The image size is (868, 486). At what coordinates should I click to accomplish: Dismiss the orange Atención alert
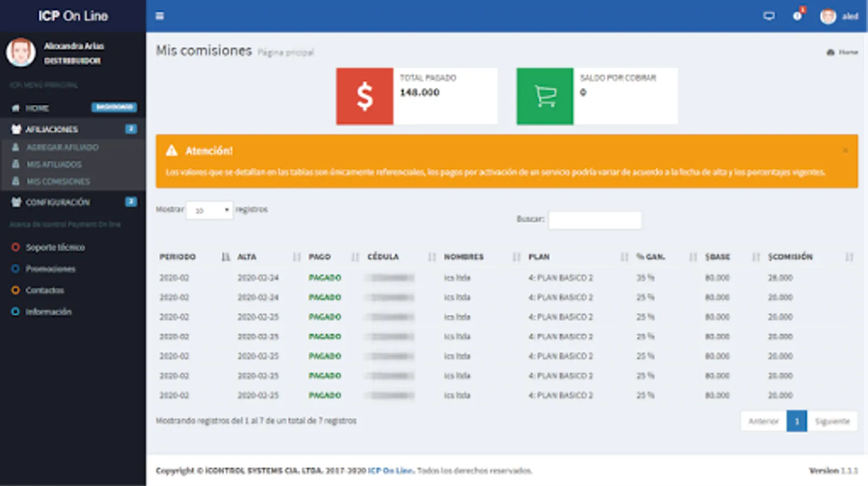(x=845, y=150)
